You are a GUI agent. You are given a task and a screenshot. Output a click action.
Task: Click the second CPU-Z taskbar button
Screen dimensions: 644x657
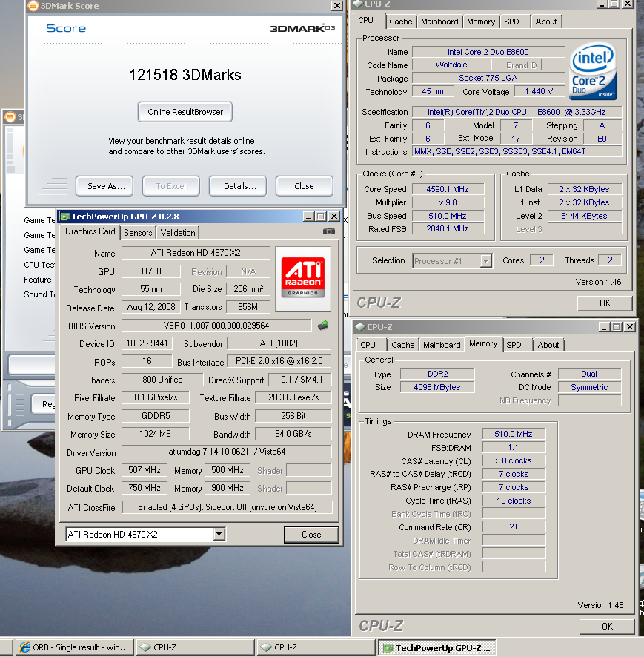(x=316, y=647)
